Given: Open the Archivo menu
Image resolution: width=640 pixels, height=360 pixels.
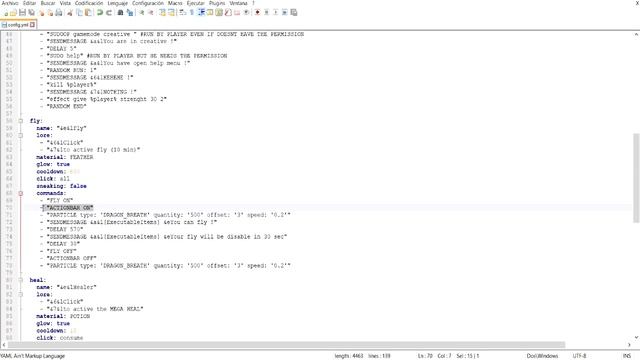Looking at the screenshot, I should click(10, 3).
